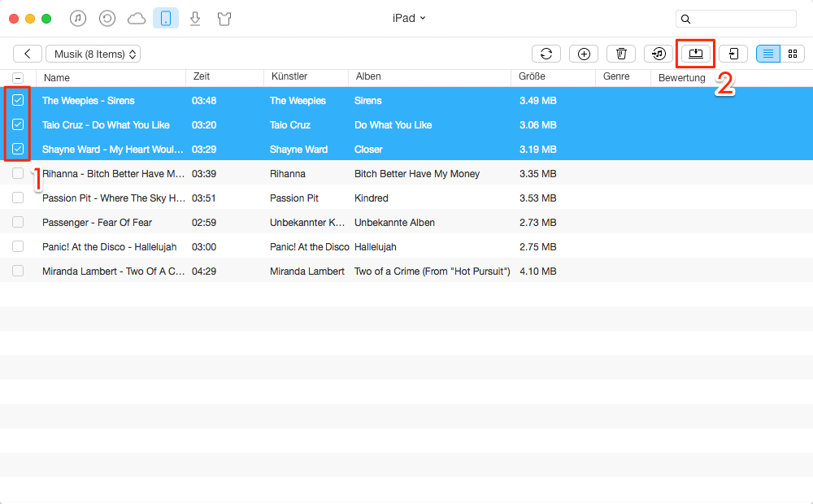Screen dimensions: 813x504
Task: Click album 'Two of a Crime (From "Hot Pursuit")'
Action: point(432,272)
